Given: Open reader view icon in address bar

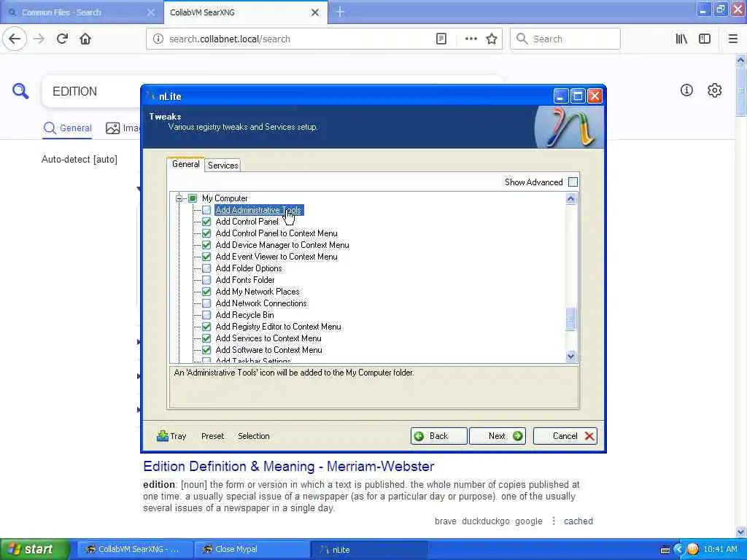Looking at the screenshot, I should coord(441,39).
